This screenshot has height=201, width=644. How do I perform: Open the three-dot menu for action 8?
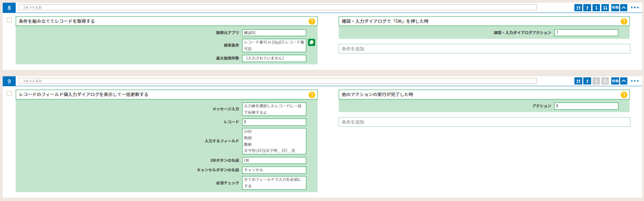click(x=635, y=8)
